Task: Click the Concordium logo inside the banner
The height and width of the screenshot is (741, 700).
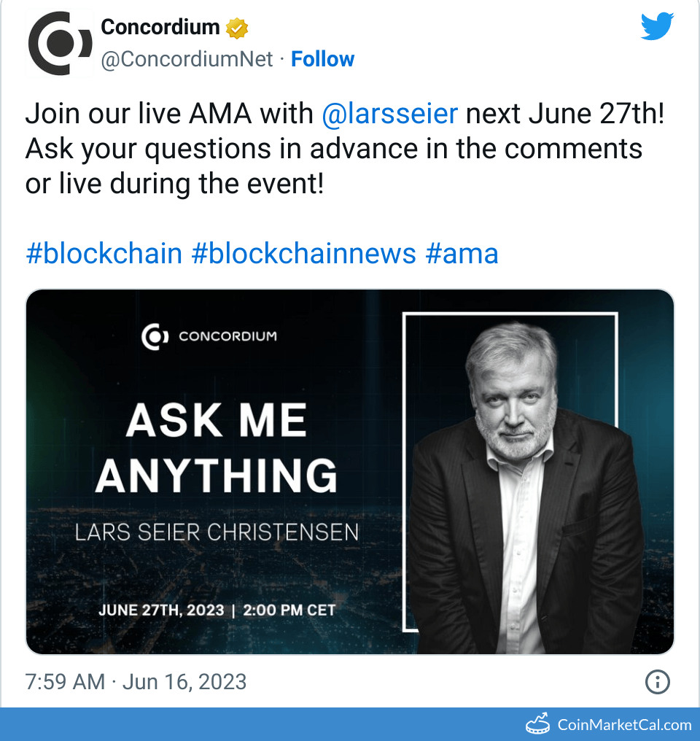Action: (155, 336)
